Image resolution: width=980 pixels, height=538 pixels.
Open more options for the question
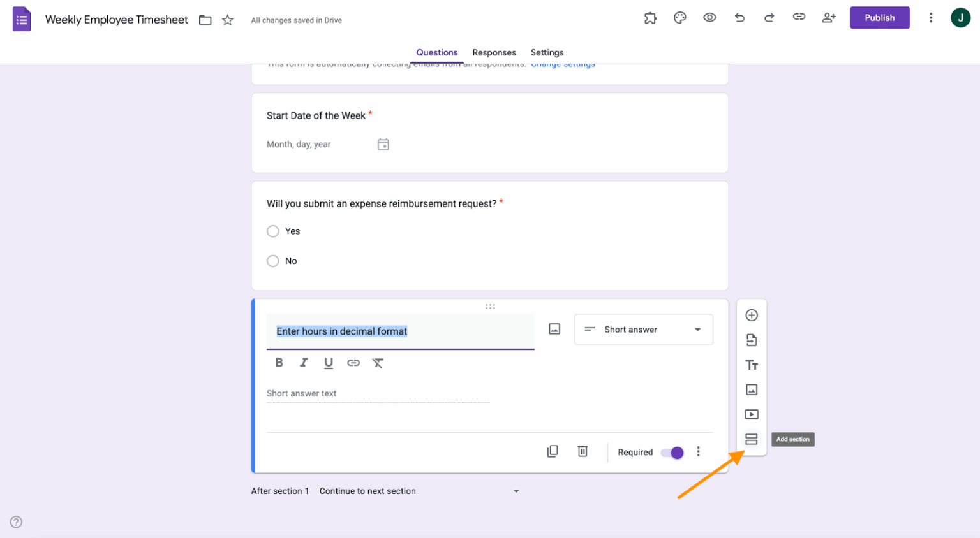coord(698,451)
